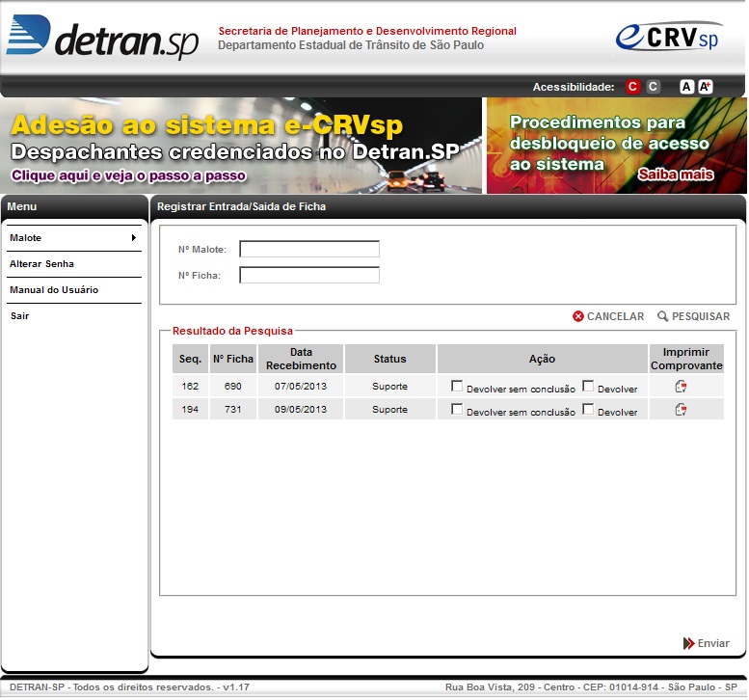This screenshot has width=749, height=700.
Task: Click the Enviar arrow icon
Action: click(x=688, y=643)
